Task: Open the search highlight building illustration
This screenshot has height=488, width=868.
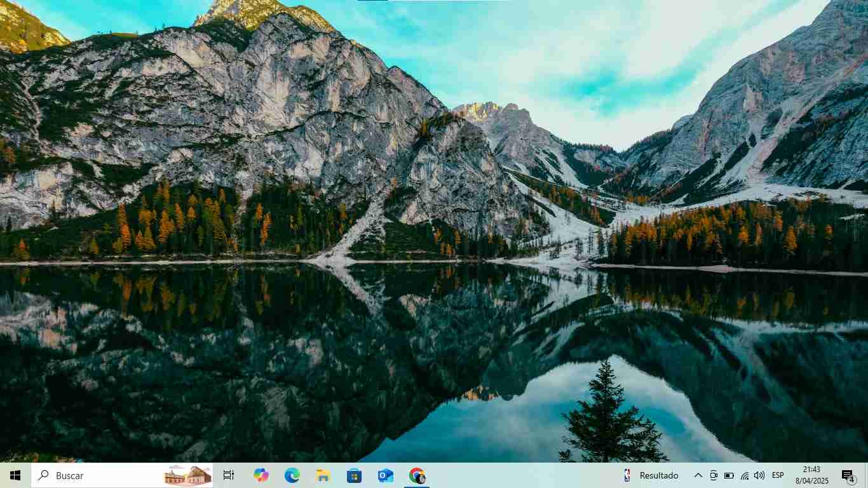Action: (187, 475)
